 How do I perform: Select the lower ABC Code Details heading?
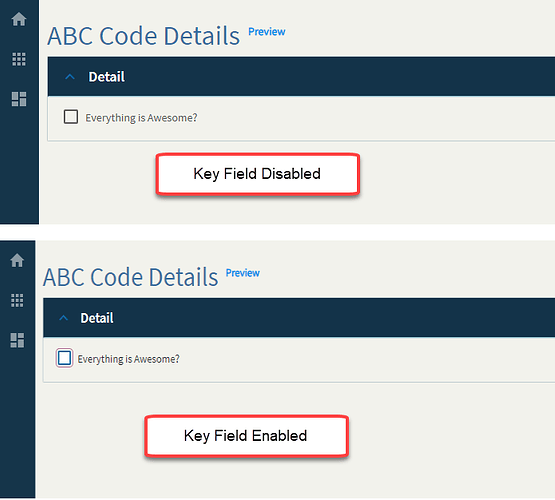pos(131,277)
